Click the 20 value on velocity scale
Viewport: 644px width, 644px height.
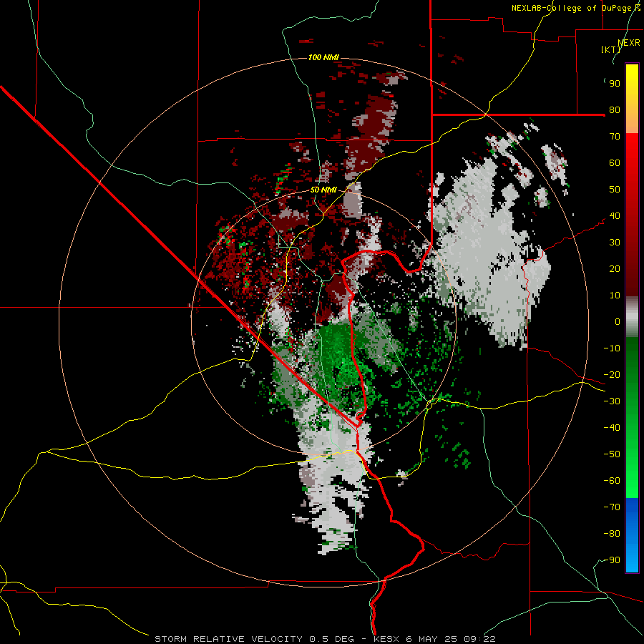tap(615, 269)
